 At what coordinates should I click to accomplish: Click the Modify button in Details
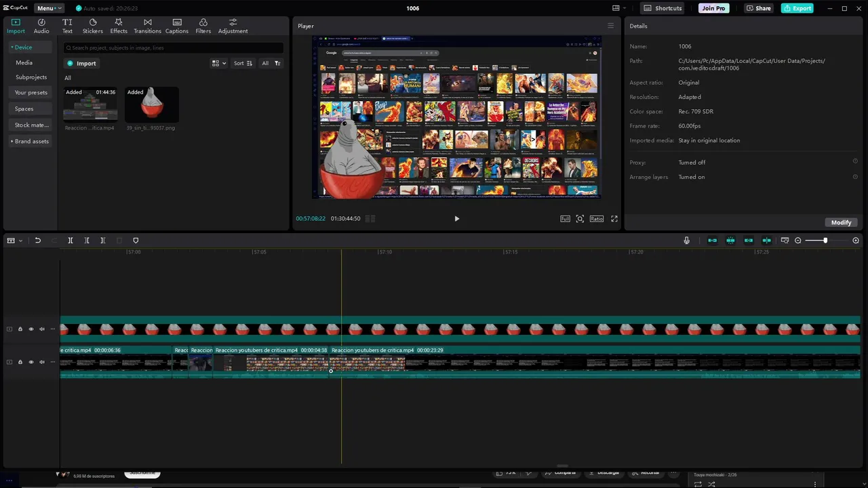841,222
